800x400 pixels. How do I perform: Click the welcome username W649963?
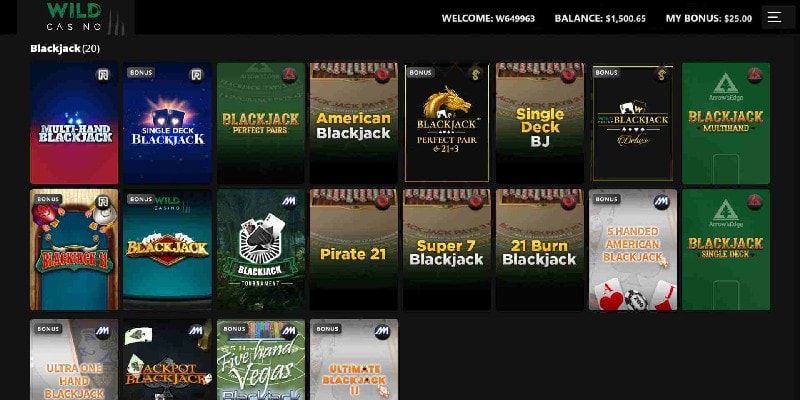tap(515, 18)
